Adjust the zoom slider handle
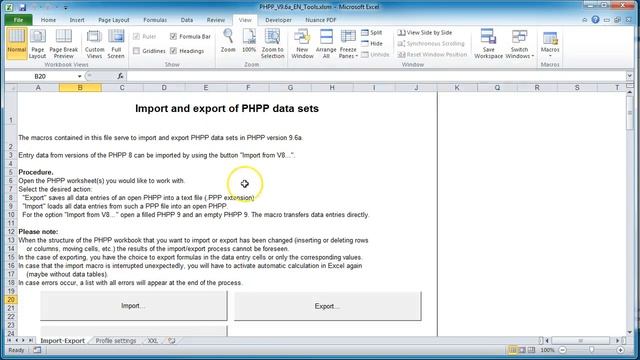 click(x=591, y=350)
